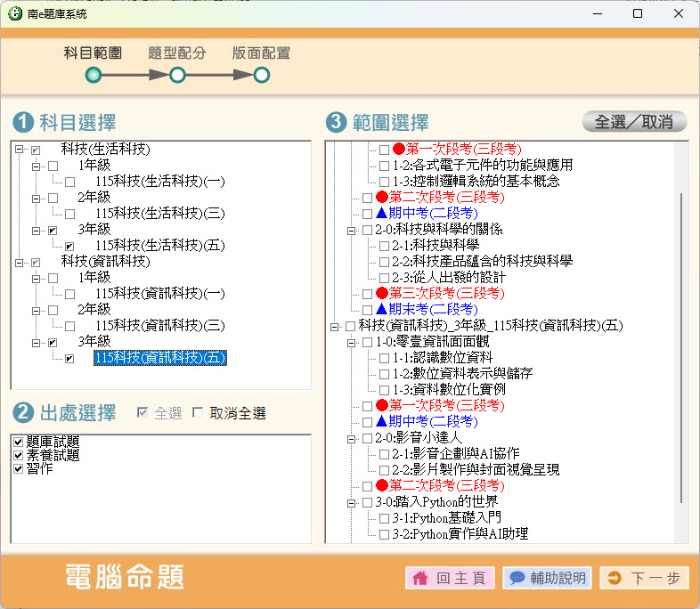Viewport: 700px width, 609px height.
Task: Click the 全選／取消 button
Action: coord(634,122)
